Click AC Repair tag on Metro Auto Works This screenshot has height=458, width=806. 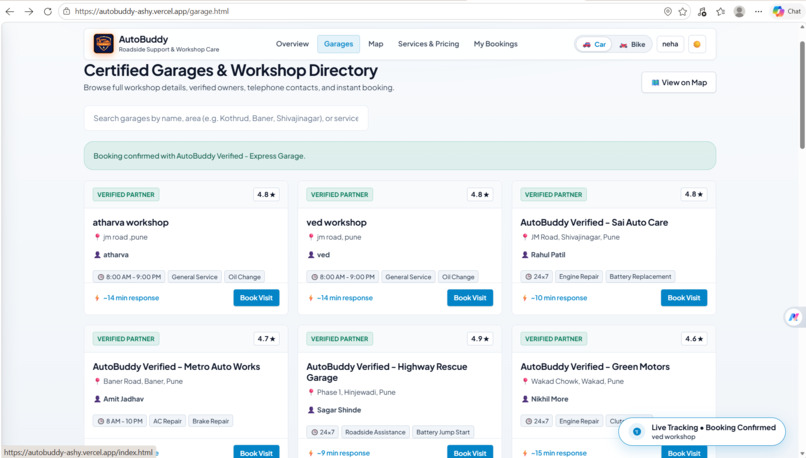coord(167,421)
